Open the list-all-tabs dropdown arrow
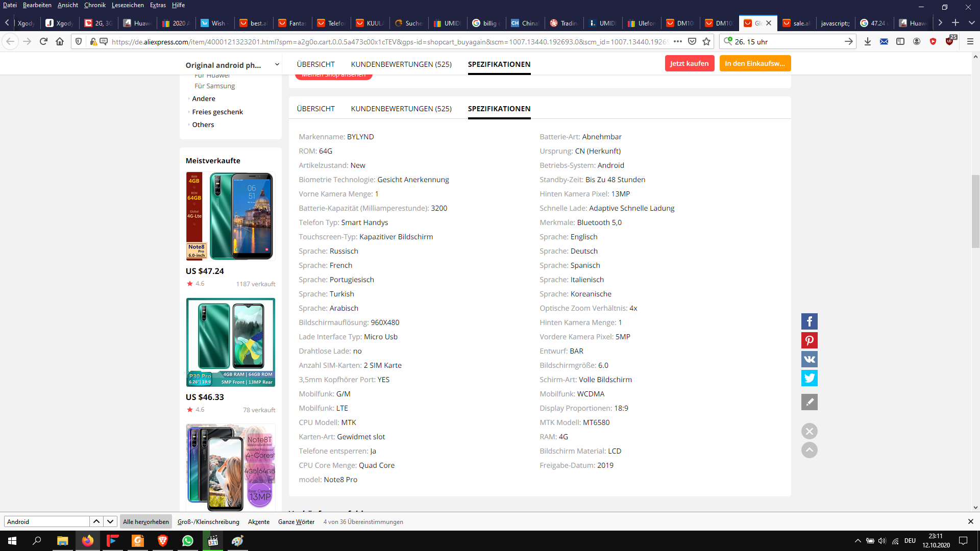 click(971, 22)
